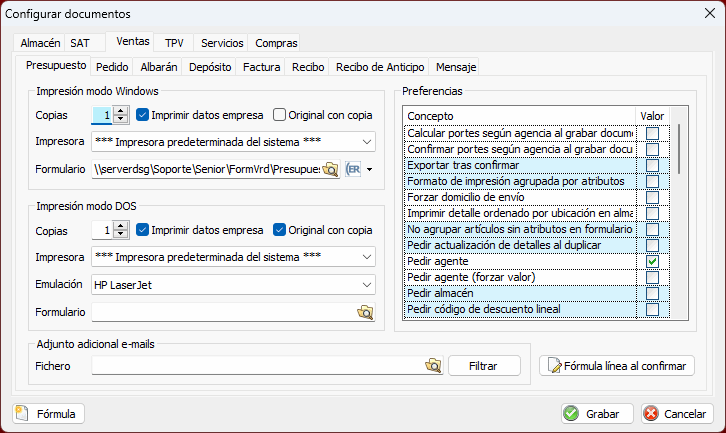
Task: Cancel the document configuration
Action: point(677,414)
